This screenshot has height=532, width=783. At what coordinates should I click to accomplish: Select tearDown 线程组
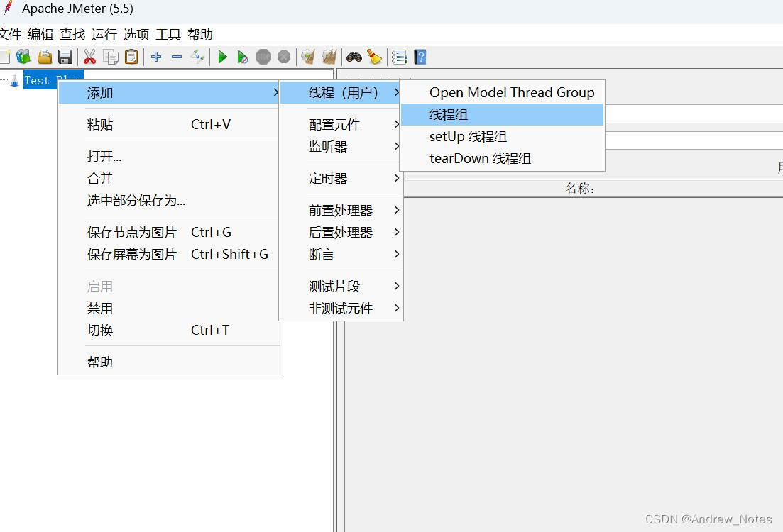[x=503, y=159]
